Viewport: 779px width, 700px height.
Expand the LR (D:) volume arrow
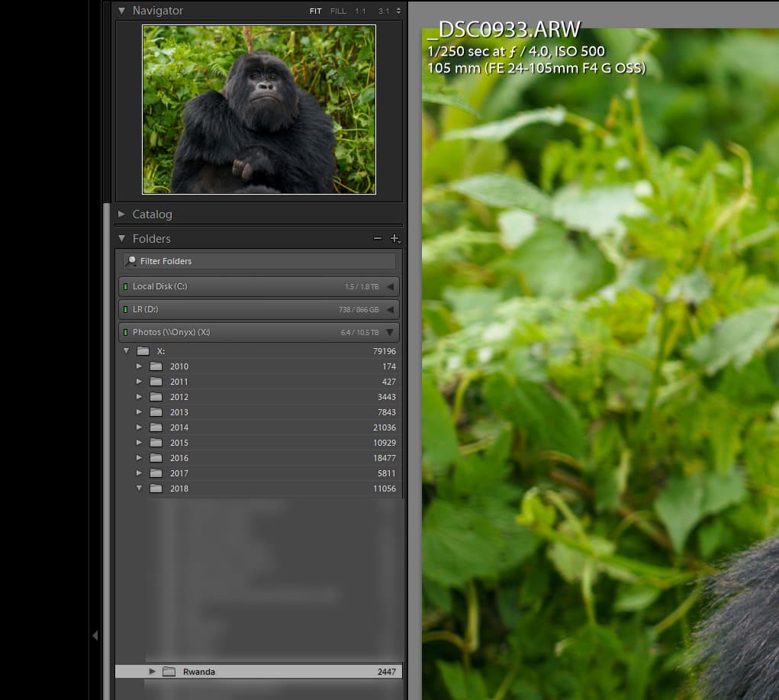point(390,310)
